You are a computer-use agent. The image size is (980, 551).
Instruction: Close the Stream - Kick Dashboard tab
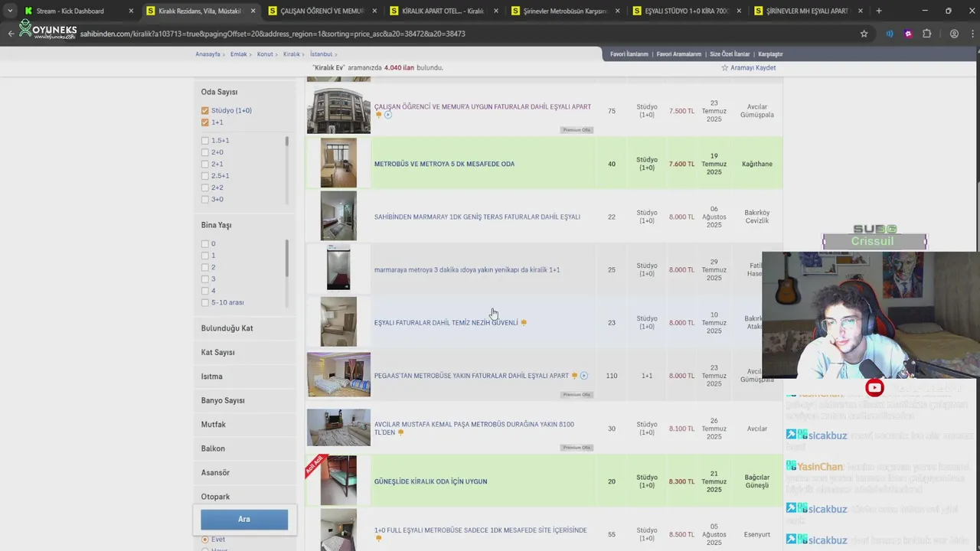(x=131, y=11)
